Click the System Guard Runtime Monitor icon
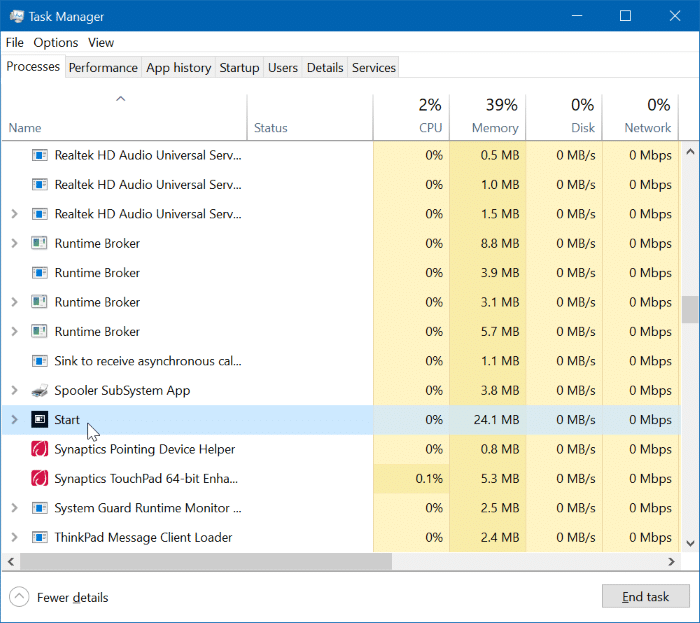Image resolution: width=700 pixels, height=623 pixels. click(39, 508)
